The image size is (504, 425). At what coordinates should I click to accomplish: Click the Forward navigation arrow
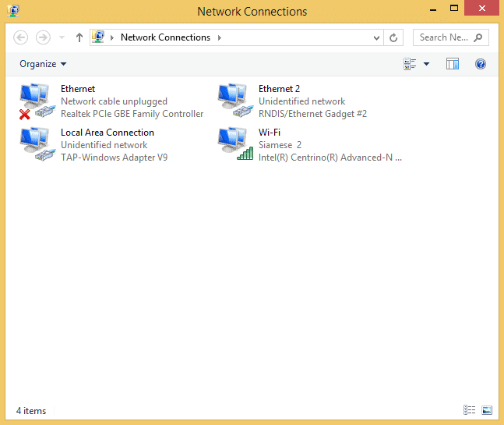click(43, 37)
